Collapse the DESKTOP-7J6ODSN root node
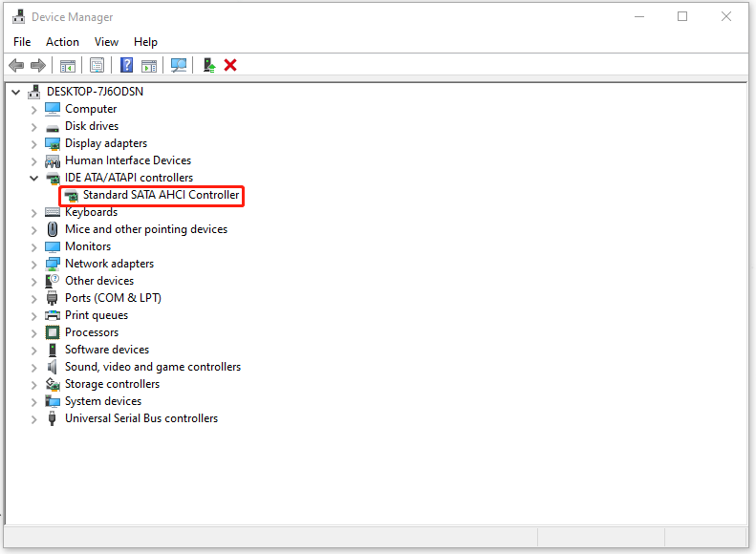Viewport: 756px width, 554px height. coord(16,92)
